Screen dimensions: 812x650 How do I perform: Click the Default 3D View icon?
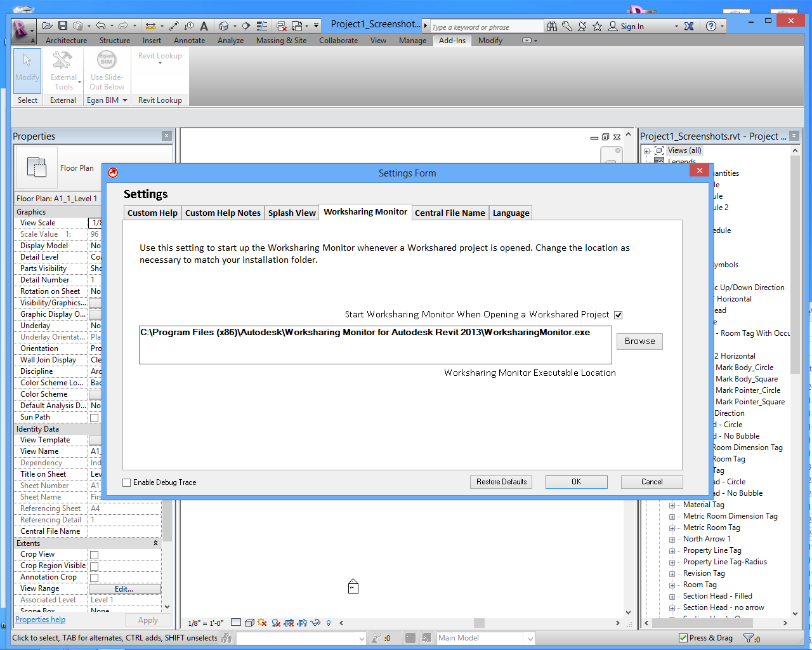coord(223,26)
